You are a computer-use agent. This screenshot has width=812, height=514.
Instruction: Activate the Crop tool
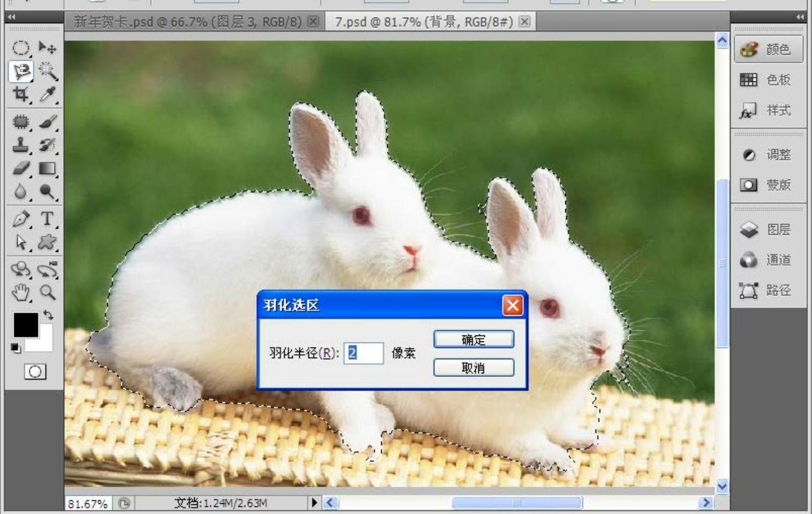point(20,94)
